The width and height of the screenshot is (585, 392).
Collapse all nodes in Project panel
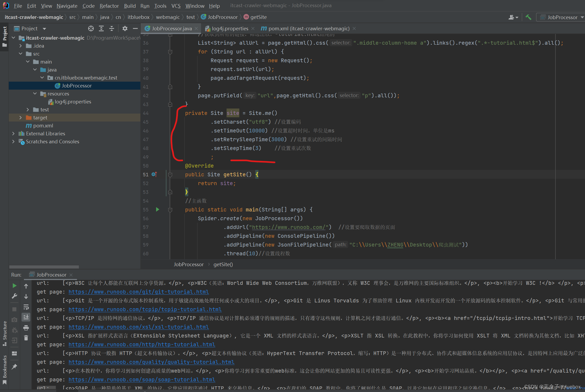click(x=112, y=28)
